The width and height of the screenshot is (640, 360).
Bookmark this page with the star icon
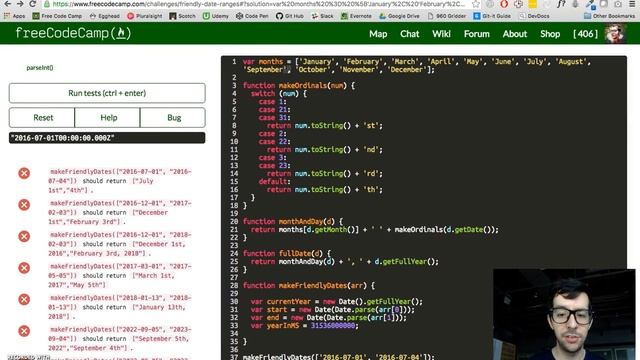point(476,4)
